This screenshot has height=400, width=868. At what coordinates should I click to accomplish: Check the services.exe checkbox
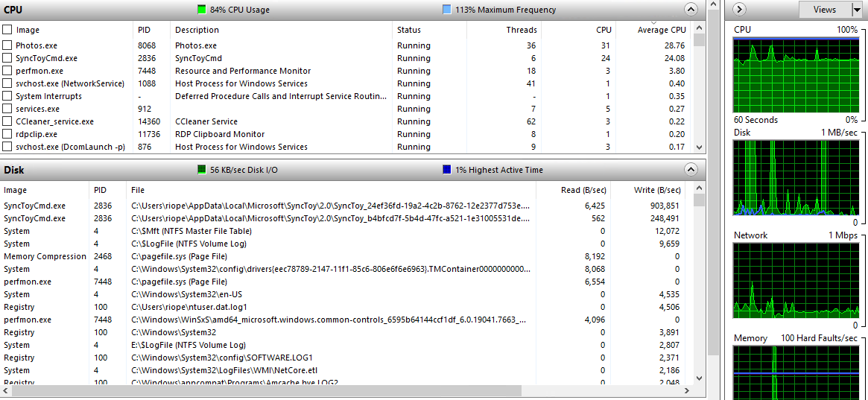tap(7, 109)
